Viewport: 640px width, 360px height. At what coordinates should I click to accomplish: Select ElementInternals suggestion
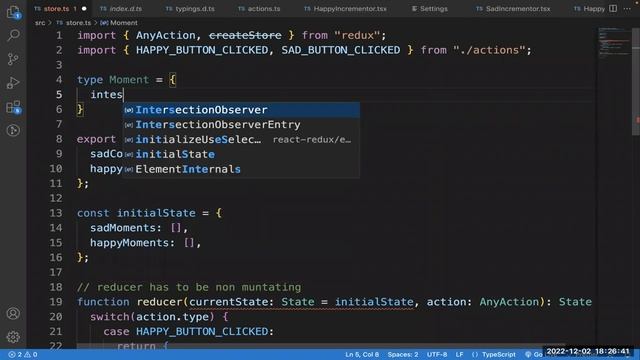pyautogui.click(x=241, y=169)
